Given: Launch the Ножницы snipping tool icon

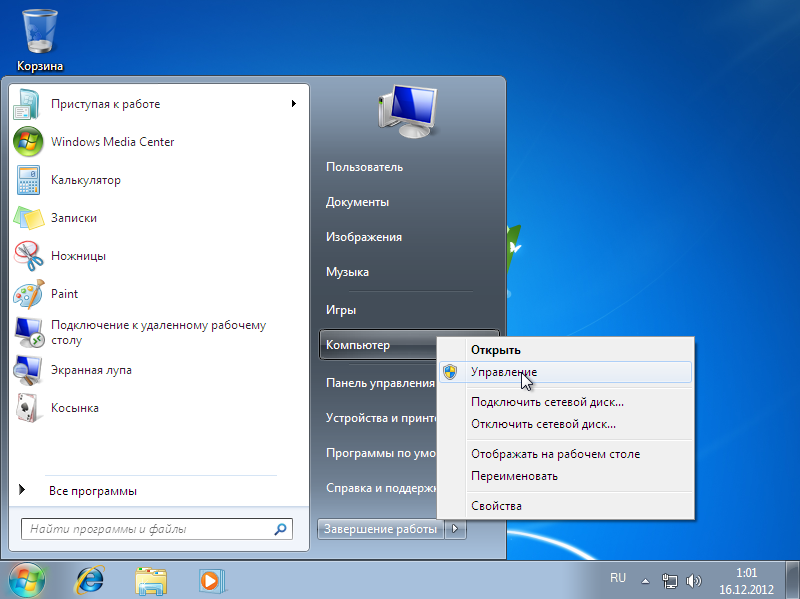Looking at the screenshot, I should click(28, 256).
